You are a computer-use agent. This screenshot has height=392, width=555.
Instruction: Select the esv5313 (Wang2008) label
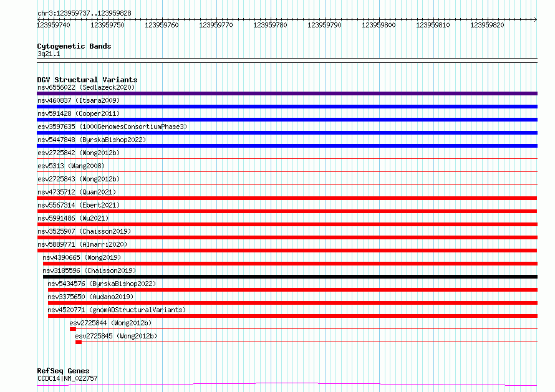pos(71,166)
